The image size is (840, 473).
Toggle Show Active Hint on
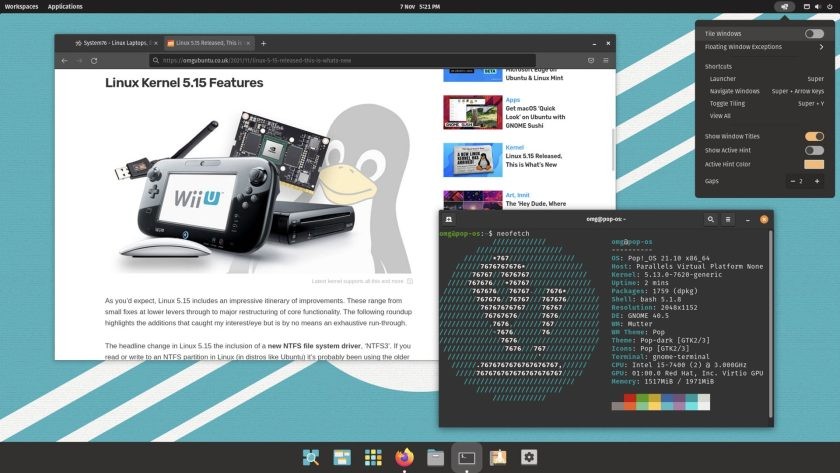(x=814, y=150)
